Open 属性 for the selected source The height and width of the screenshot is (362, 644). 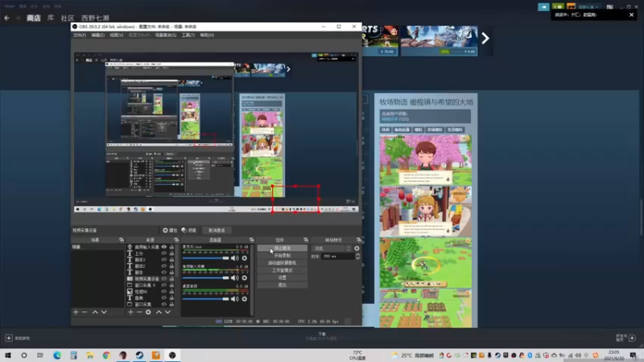click(x=170, y=230)
